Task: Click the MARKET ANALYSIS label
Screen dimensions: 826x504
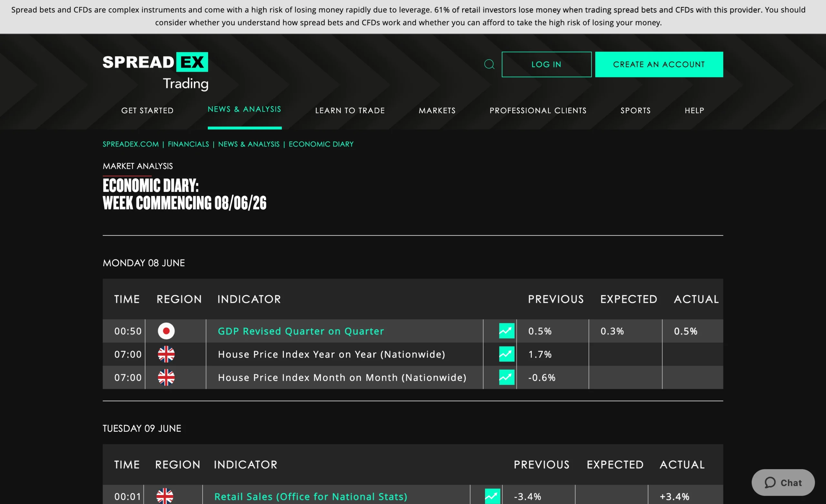Action: [x=138, y=166]
